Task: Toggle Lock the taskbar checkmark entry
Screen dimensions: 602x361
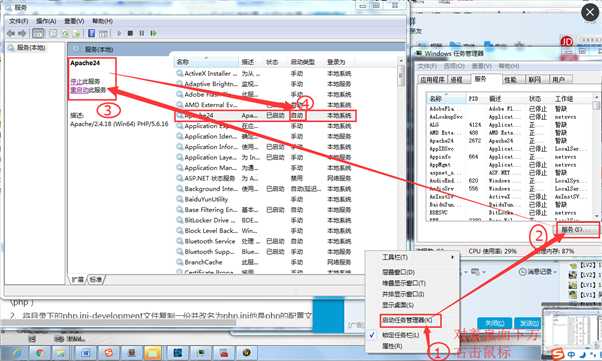Action: point(400,335)
